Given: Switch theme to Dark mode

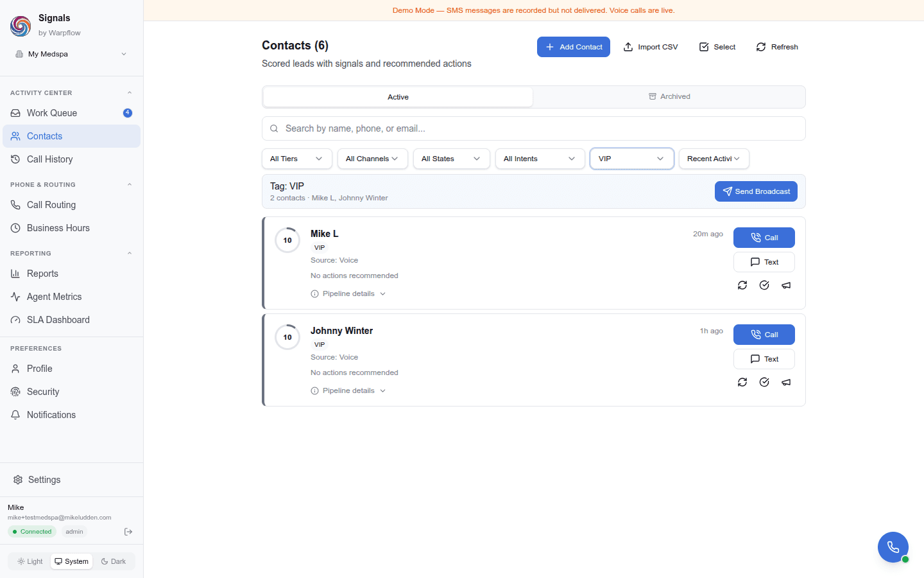Looking at the screenshot, I should (114, 561).
